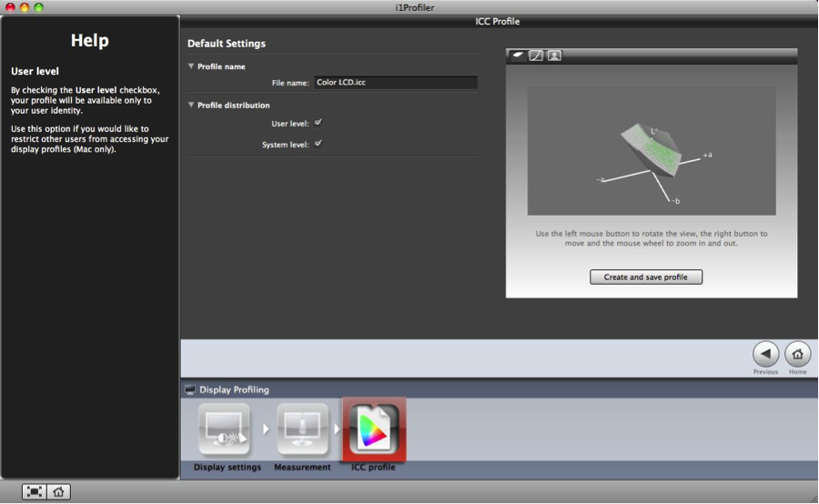Image resolution: width=819 pixels, height=504 pixels.
Task: Click the Display Profiling monitor icon
Action: point(190,389)
